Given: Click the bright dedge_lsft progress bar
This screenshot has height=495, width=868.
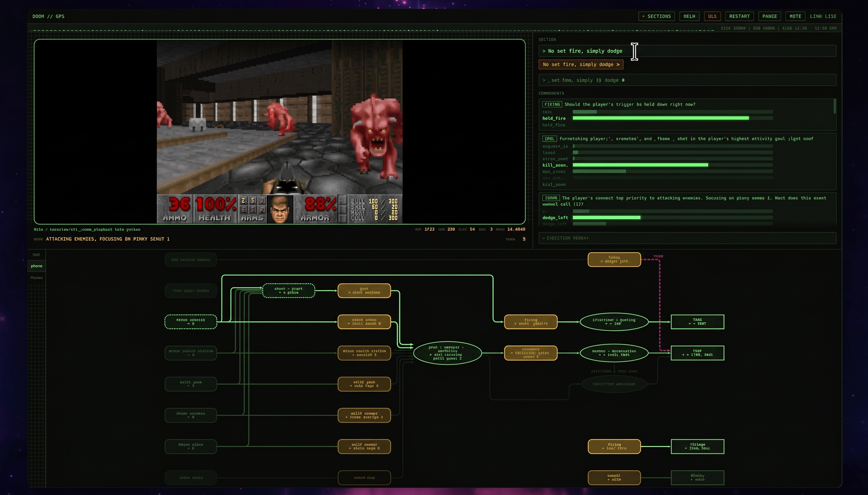Looking at the screenshot, I should (606, 218).
